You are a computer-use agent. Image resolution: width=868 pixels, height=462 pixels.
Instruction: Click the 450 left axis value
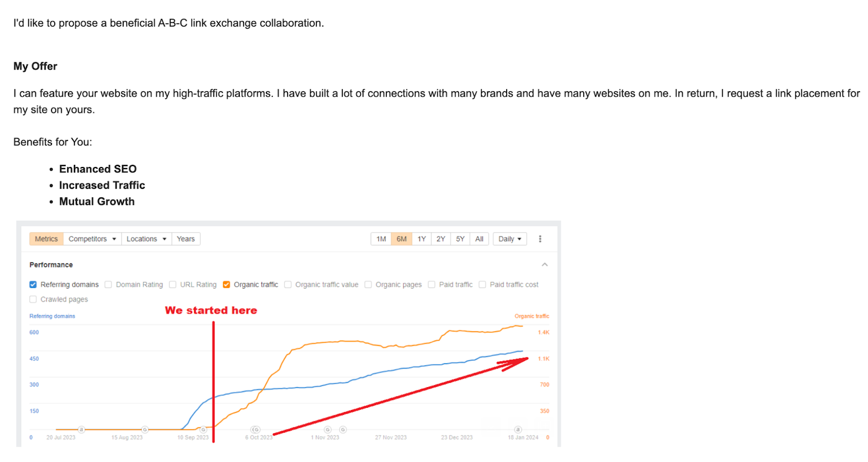[34, 359]
